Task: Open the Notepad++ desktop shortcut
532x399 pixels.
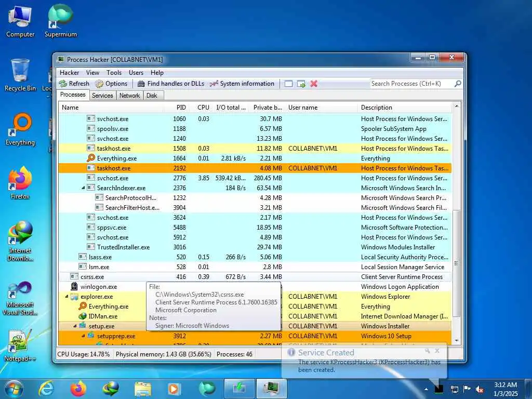Action: pyautogui.click(x=20, y=345)
